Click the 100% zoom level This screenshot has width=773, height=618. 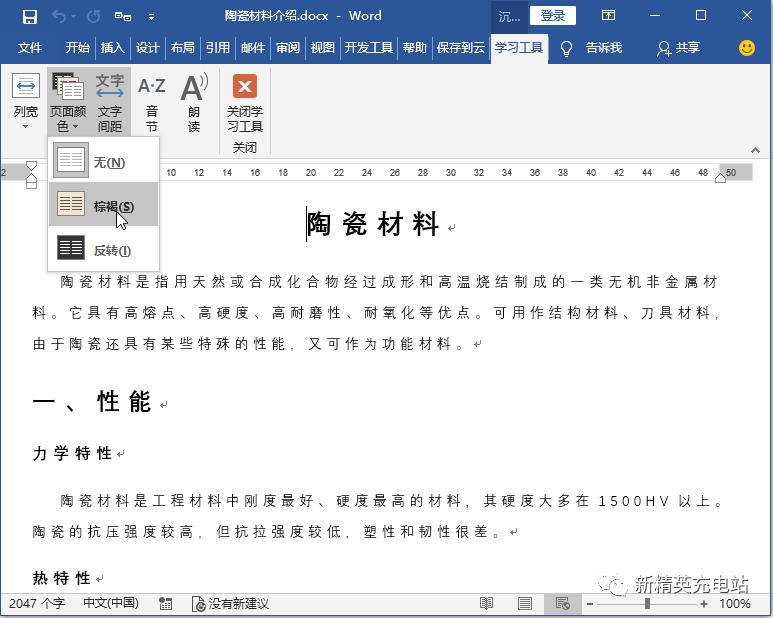[x=735, y=604]
